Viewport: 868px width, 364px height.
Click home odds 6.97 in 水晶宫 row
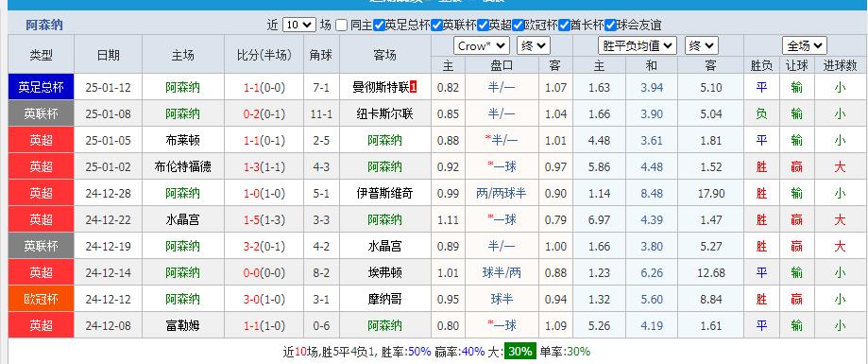[599, 220]
